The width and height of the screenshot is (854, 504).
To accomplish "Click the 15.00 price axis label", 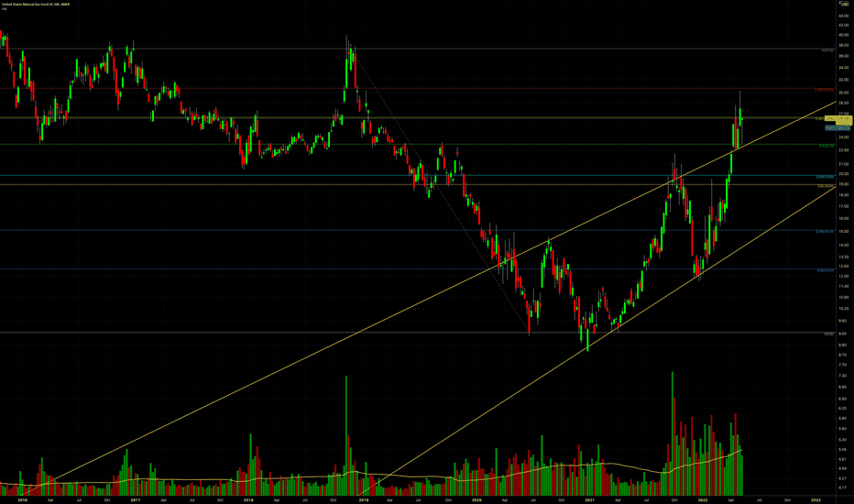I will [x=844, y=232].
